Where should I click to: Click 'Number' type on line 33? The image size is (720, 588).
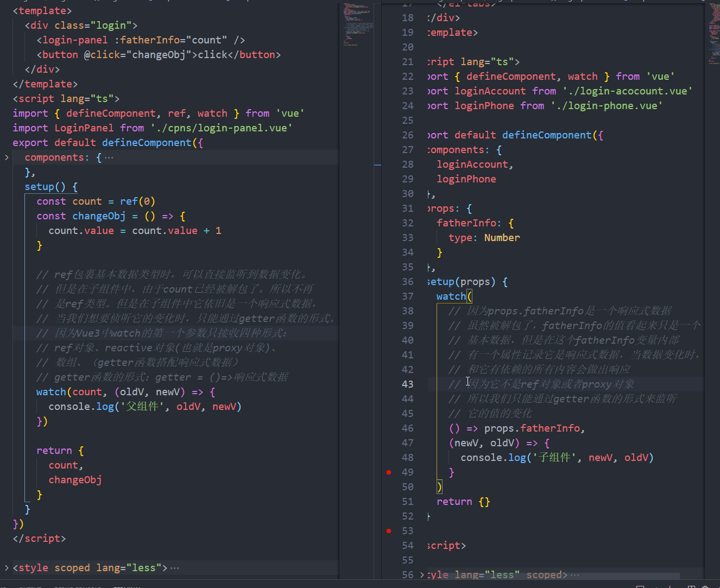[x=502, y=238]
